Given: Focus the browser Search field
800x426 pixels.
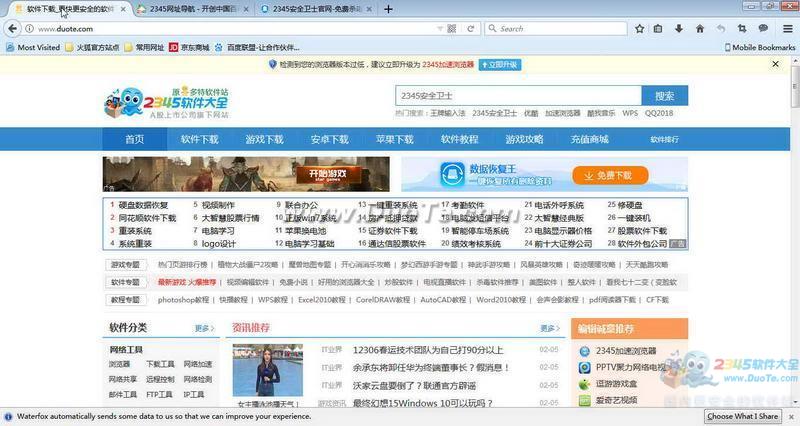Looking at the screenshot, I should 556,29.
